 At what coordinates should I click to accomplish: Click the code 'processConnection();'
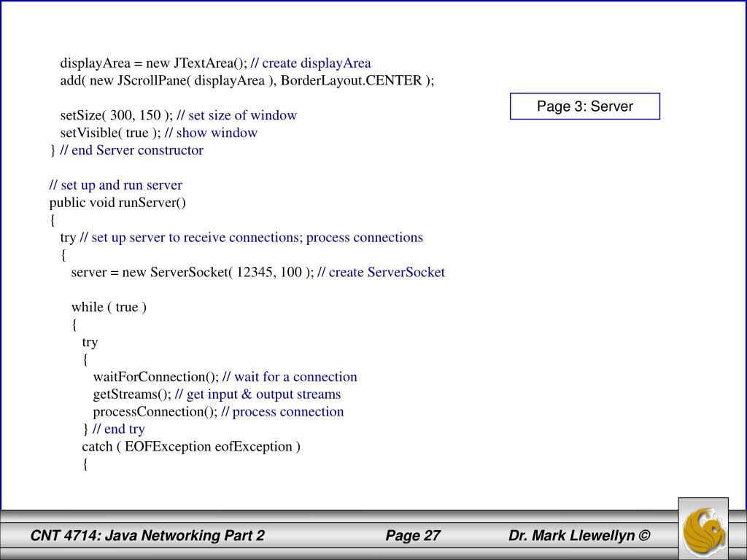155,411
